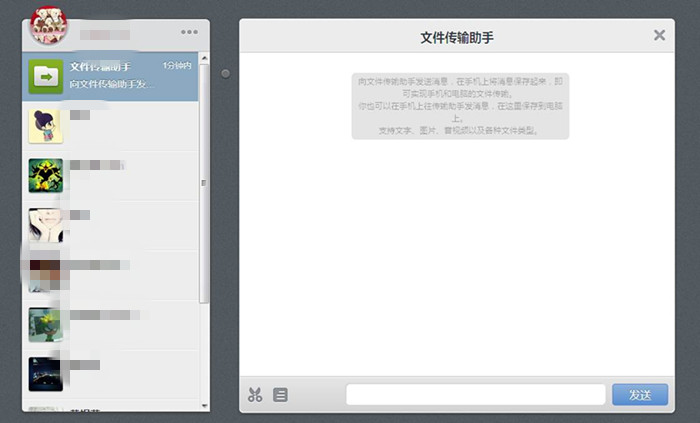Screen dimensions: 700x423
Task: Click the user profile avatar with teddy bears
Action: [x=49, y=25]
